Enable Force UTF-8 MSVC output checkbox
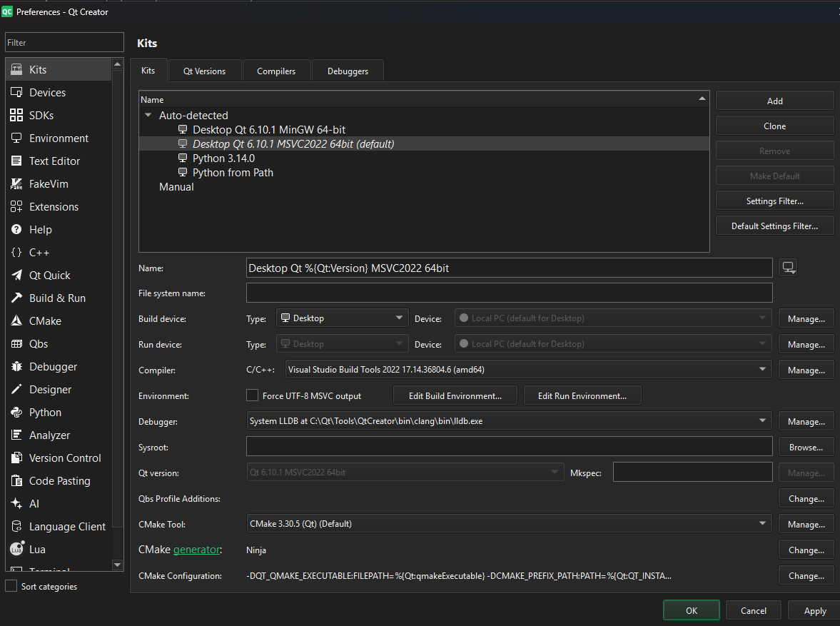 point(252,395)
